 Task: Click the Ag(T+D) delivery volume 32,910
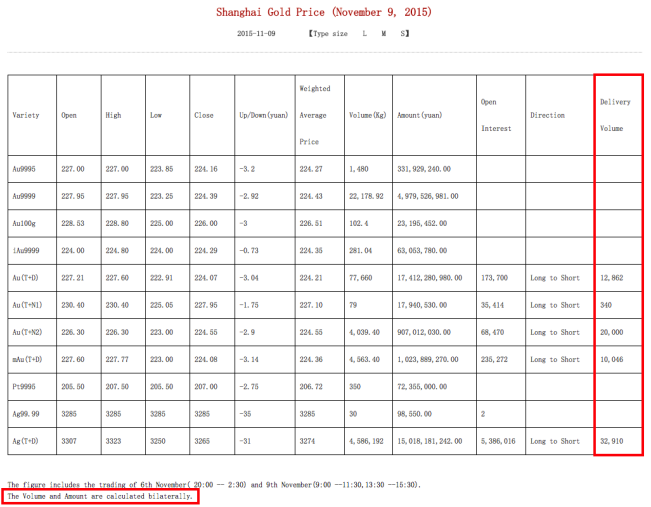coord(612,441)
